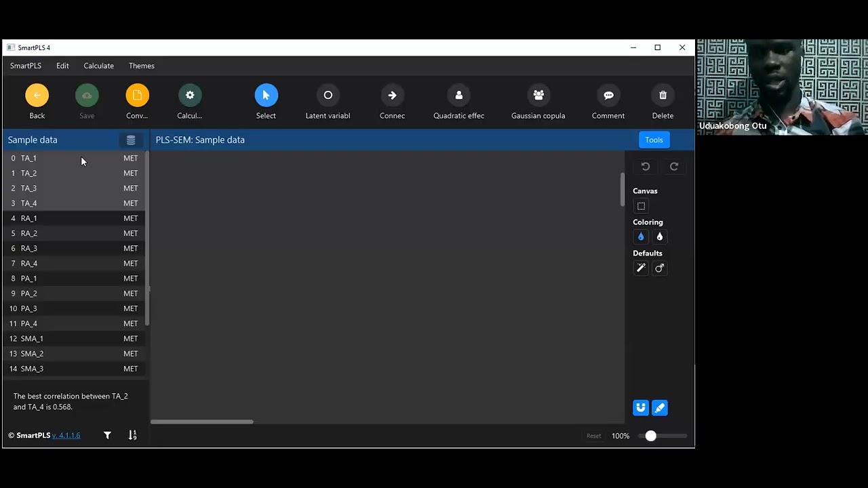Click the canvas vertical scrollbar

pyautogui.click(x=622, y=190)
